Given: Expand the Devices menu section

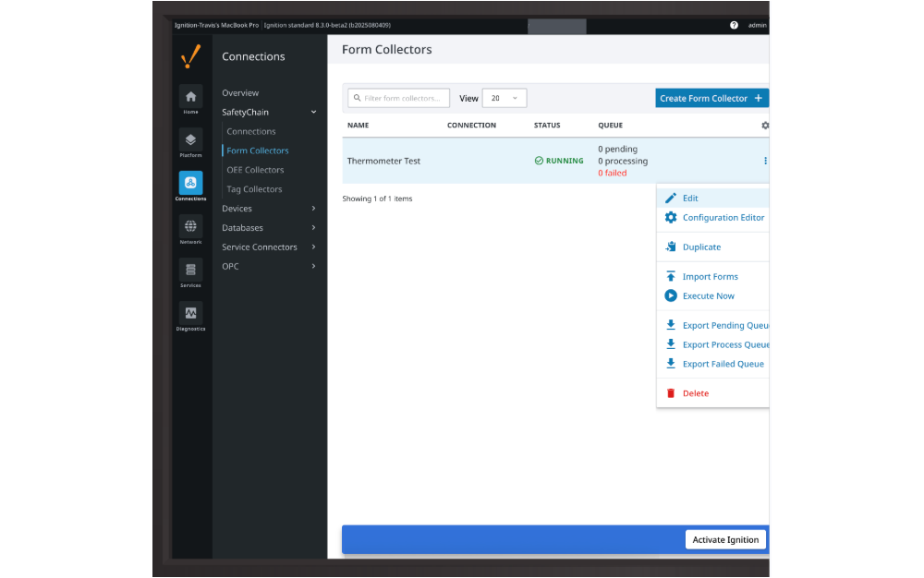Looking at the screenshot, I should [x=313, y=209].
